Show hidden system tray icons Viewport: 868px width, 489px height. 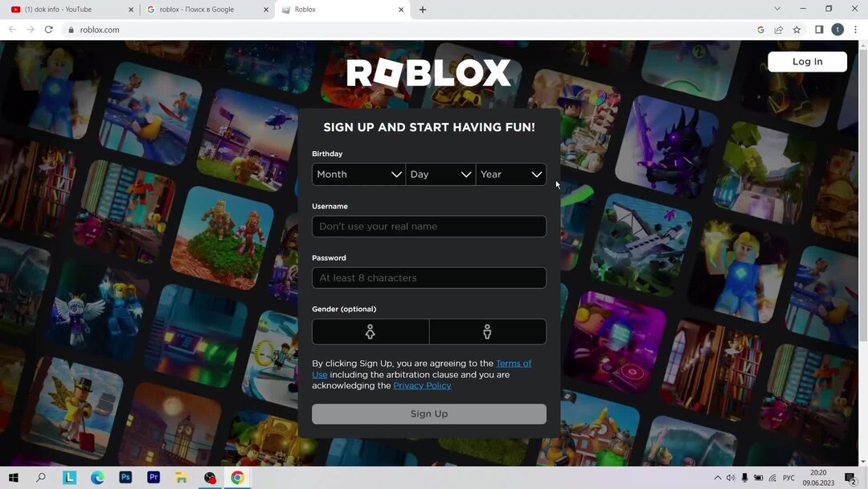coord(718,478)
